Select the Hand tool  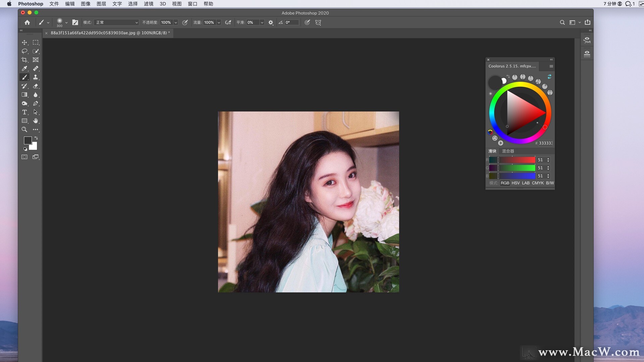point(36,121)
